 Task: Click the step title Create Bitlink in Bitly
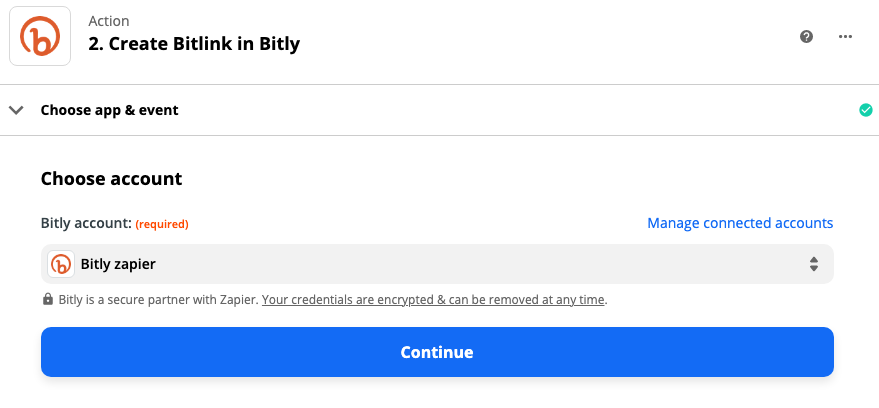194,44
